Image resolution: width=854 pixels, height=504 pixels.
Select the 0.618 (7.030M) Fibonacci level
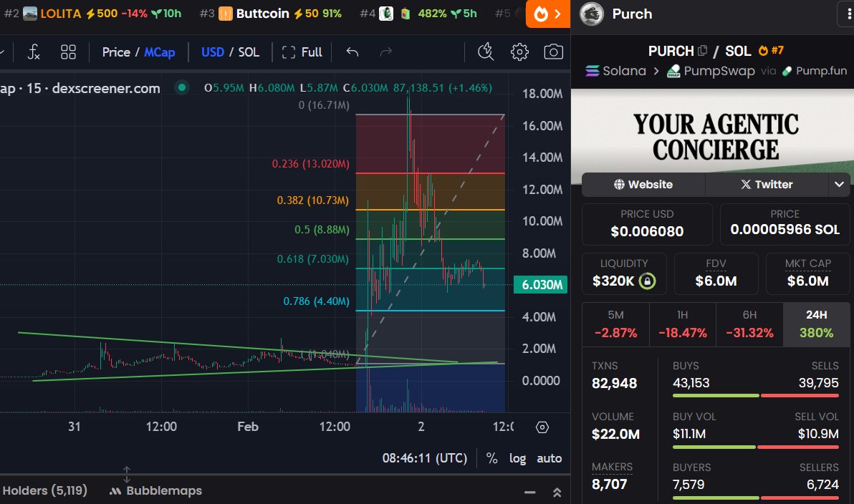[312, 259]
